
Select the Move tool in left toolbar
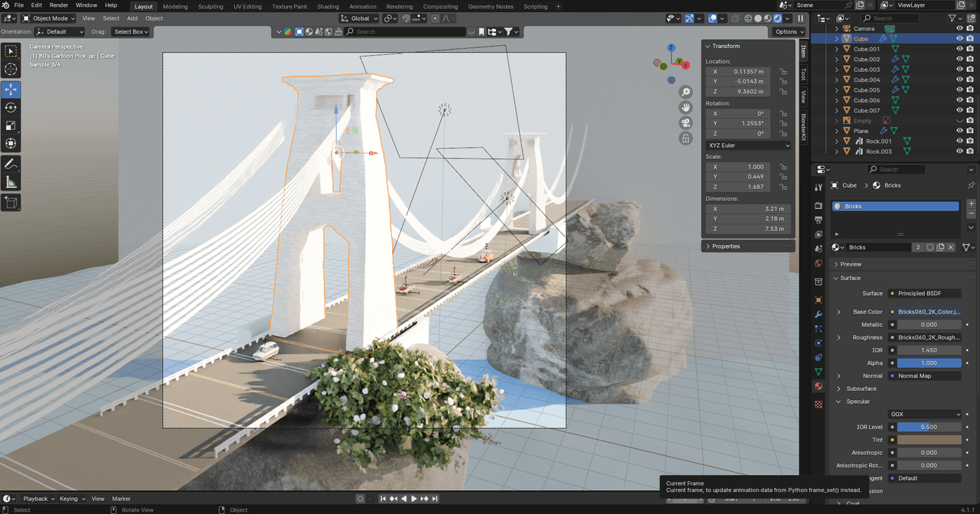[x=11, y=89]
